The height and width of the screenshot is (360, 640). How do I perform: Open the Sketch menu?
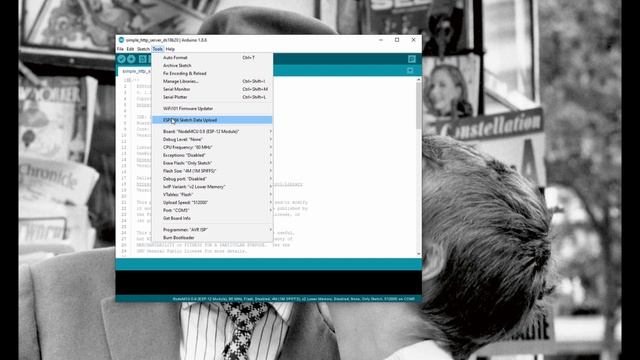[x=143, y=49]
